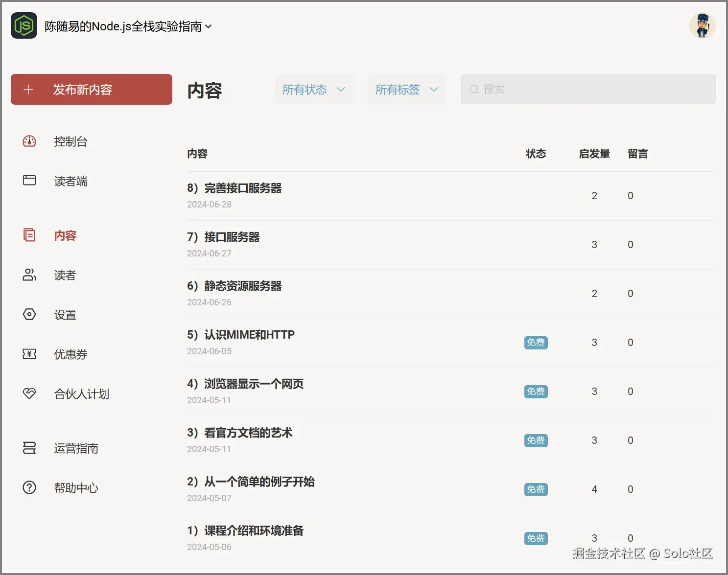Click 启发量 value 4 for article 2
This screenshot has height=575, width=728.
click(594, 489)
